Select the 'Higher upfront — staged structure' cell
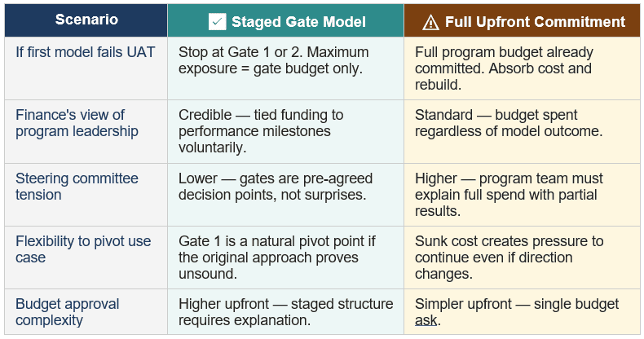Image resolution: width=644 pixels, height=339 pixels. pyautogui.click(x=286, y=312)
